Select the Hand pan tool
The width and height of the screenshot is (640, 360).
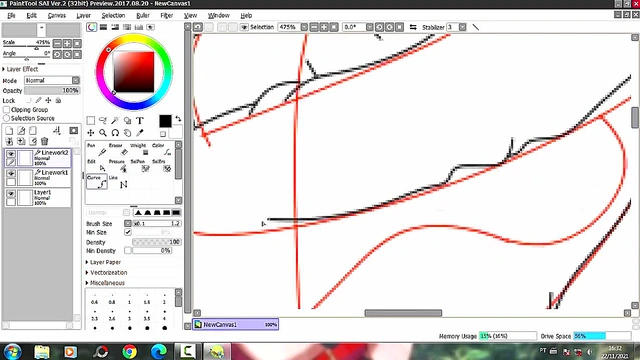[x=127, y=133]
